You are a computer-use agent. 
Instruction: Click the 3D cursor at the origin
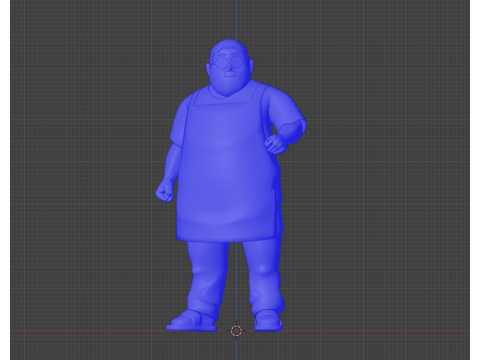click(236, 331)
